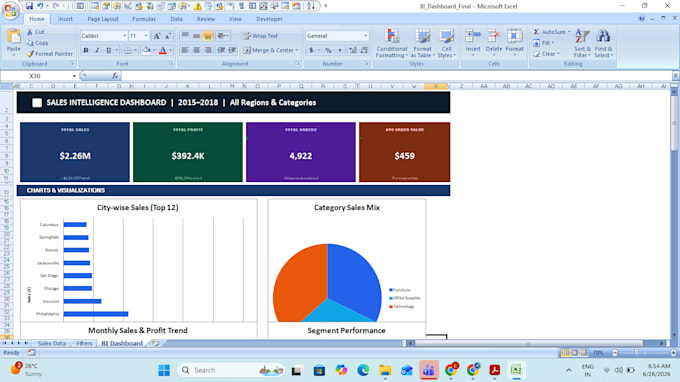The image size is (680, 382).
Task: Open the font size dropdown
Action: click(146, 36)
